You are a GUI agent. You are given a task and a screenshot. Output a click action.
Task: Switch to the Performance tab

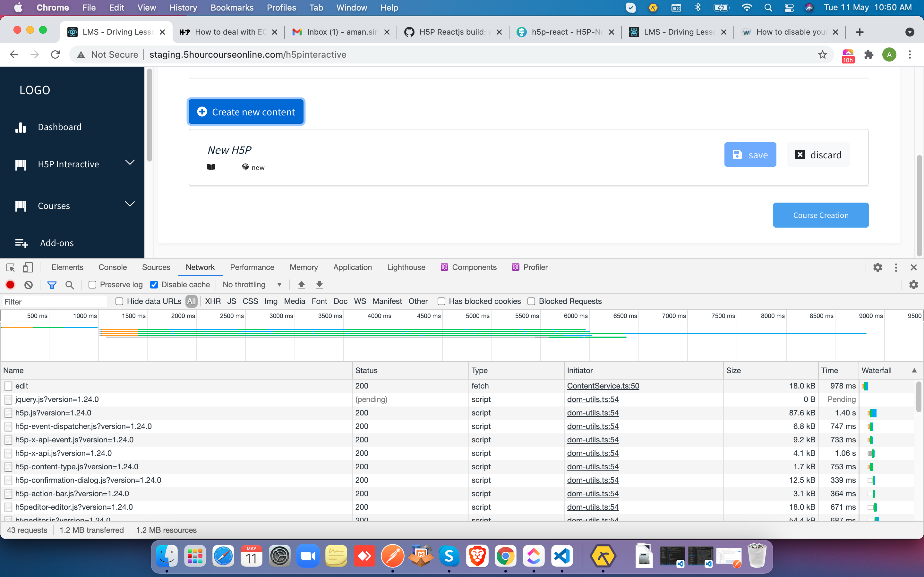point(252,267)
